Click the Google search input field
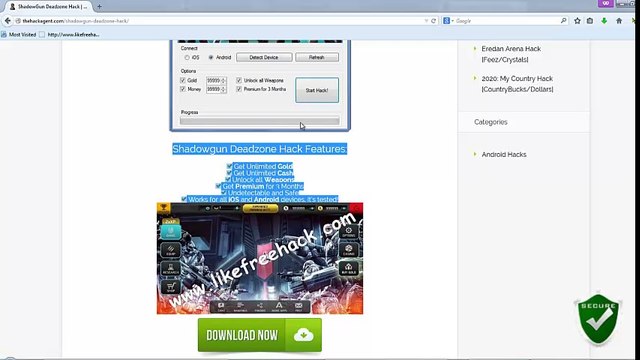This screenshot has width=640, height=360. (506, 20)
